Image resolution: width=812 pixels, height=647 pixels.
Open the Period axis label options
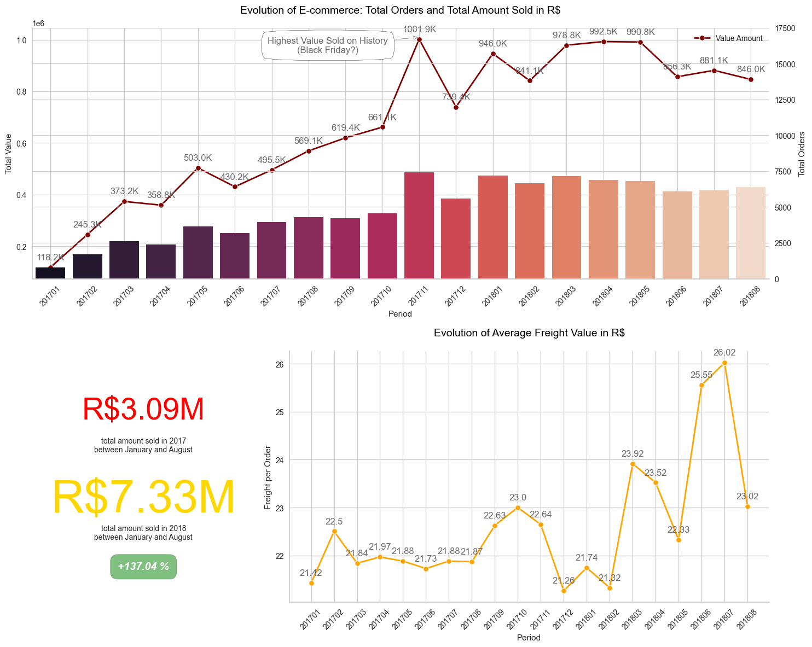(400, 314)
